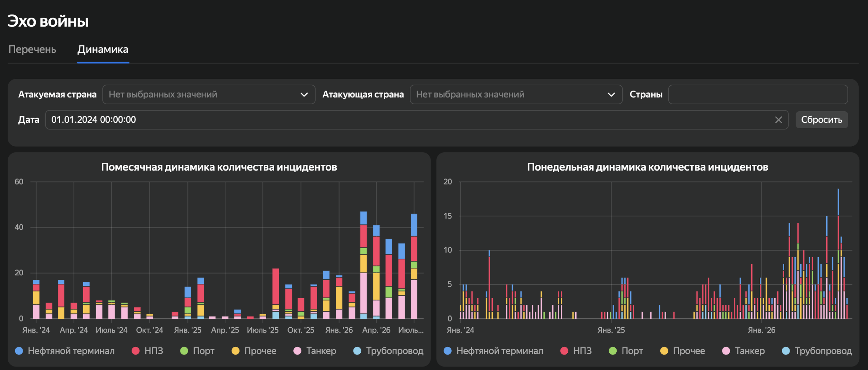The image size is (868, 370).
Task: Hide Танкер series in weekly chart legend
Action: tap(743, 351)
